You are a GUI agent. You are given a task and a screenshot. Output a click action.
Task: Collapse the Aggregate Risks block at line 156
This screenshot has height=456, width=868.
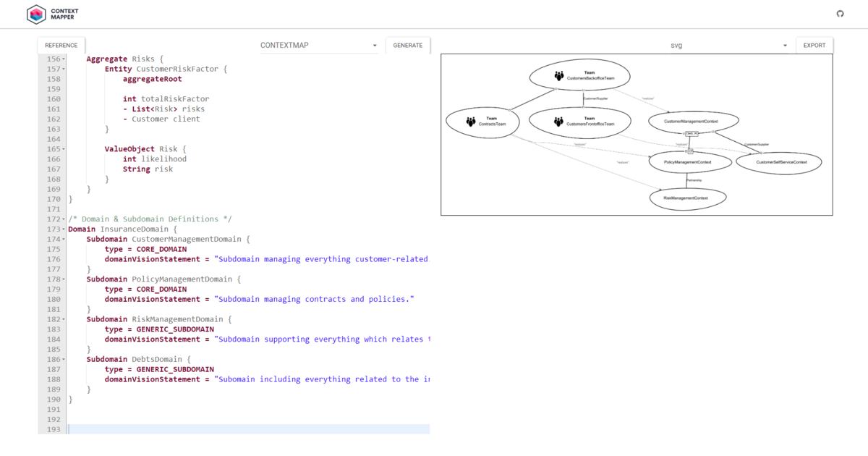pyautogui.click(x=64, y=59)
